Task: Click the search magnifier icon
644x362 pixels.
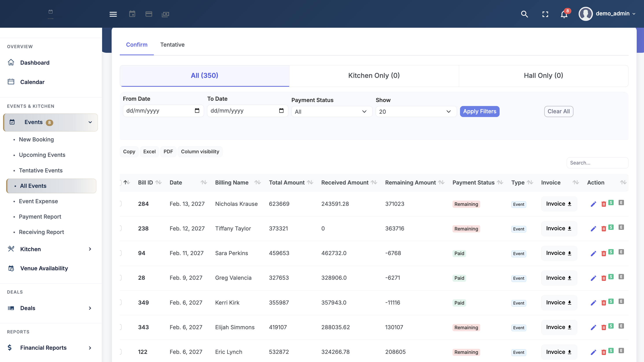Action: [524, 14]
